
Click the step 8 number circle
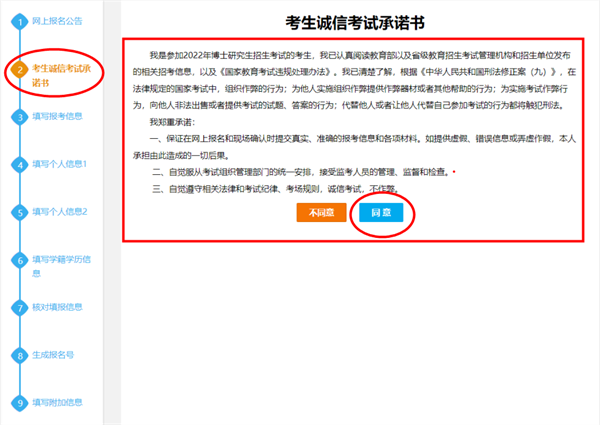pyautogui.click(x=19, y=355)
